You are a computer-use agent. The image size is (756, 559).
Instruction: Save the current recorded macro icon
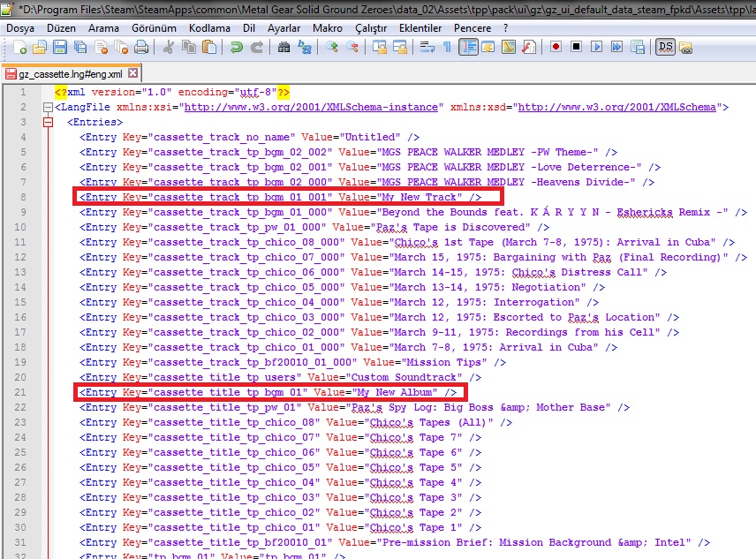coord(638,47)
